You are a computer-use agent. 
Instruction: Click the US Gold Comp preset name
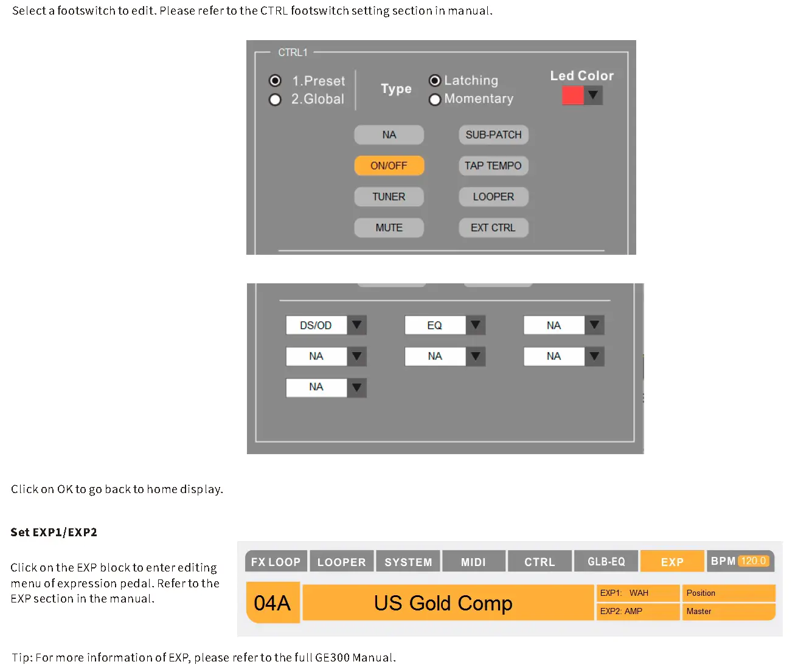click(x=448, y=603)
